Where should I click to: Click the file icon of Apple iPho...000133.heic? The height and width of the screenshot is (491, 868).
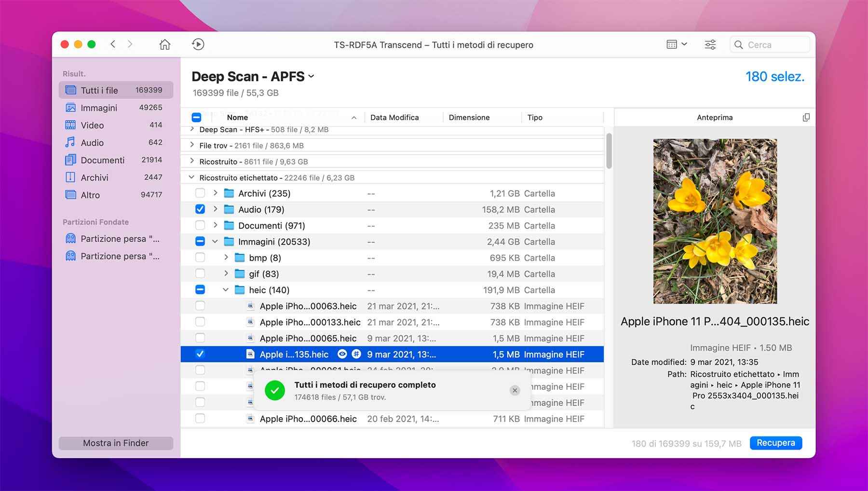pyautogui.click(x=250, y=322)
